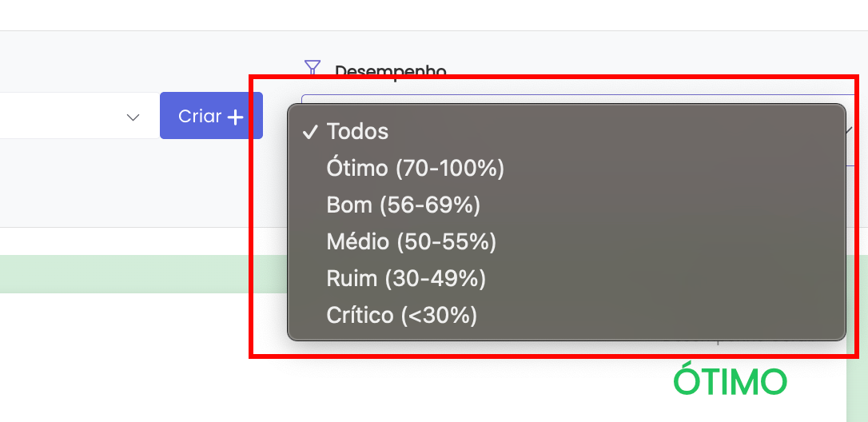Click the chevron at Desempenho dropdown's right edge
This screenshot has width=868, height=422.
coord(850,129)
